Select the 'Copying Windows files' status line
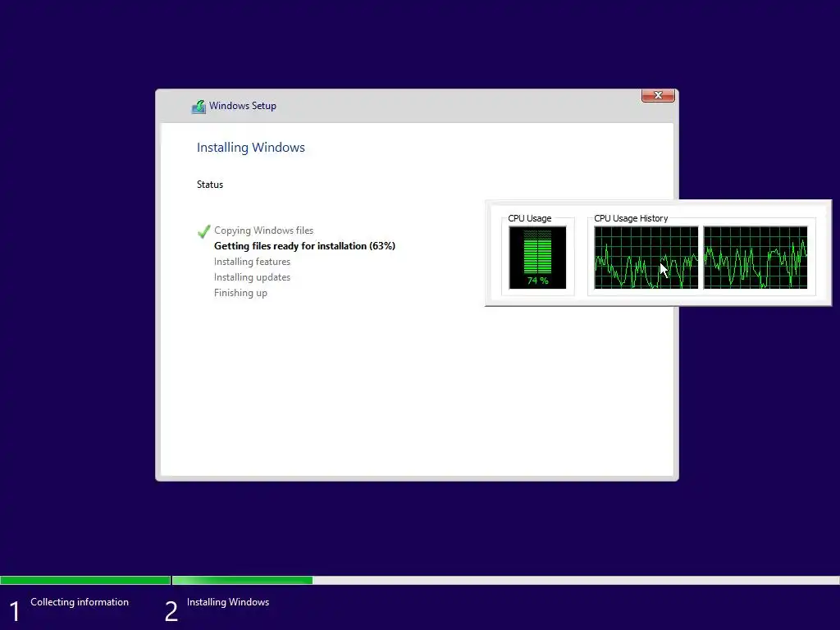 [x=263, y=231]
